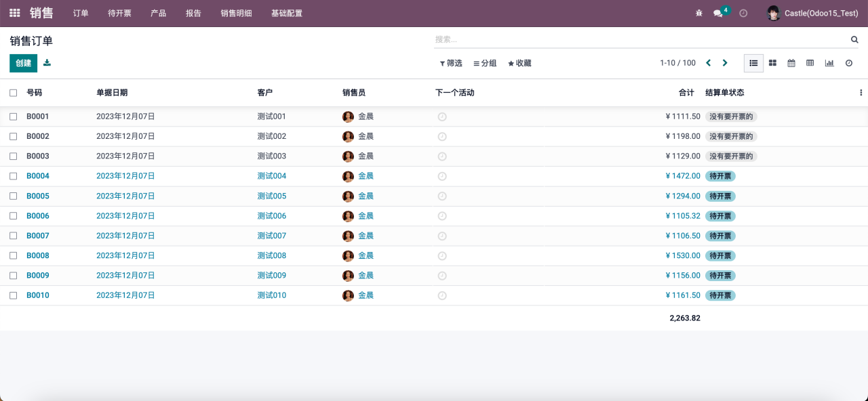Sort by 合计 column header
The width and height of the screenshot is (868, 401).
[x=686, y=93]
